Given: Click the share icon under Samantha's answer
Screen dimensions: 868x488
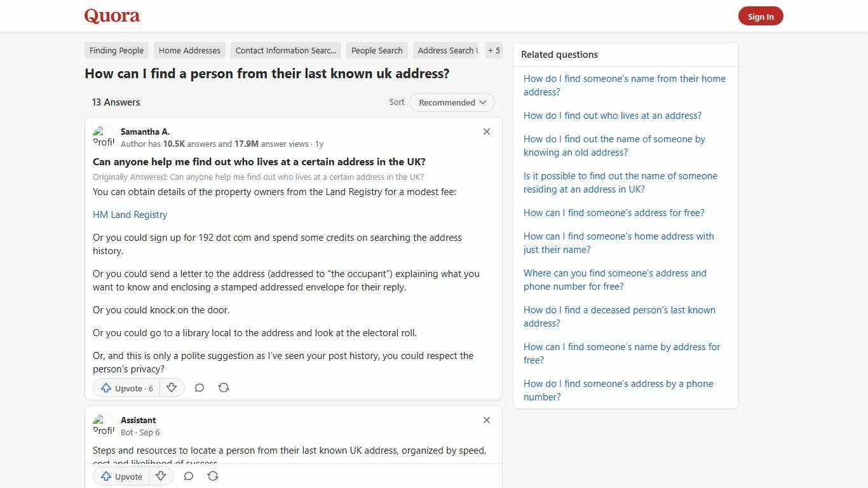Looking at the screenshot, I should [224, 388].
